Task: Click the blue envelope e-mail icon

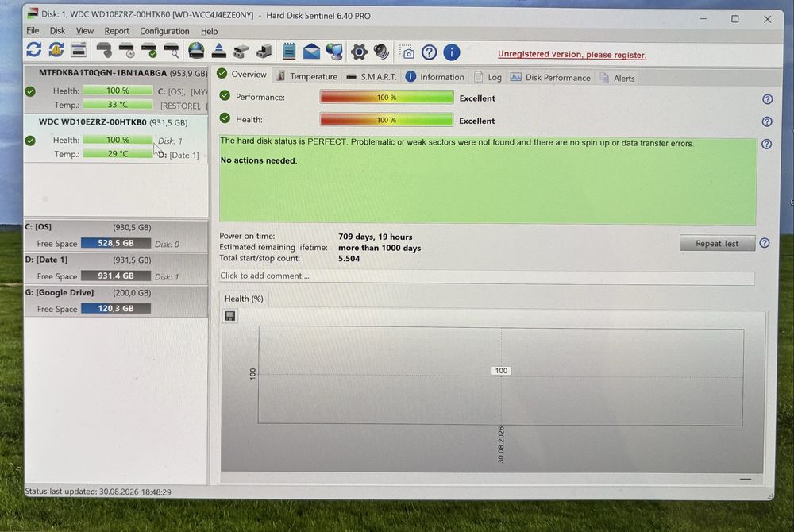Action: pyautogui.click(x=311, y=51)
